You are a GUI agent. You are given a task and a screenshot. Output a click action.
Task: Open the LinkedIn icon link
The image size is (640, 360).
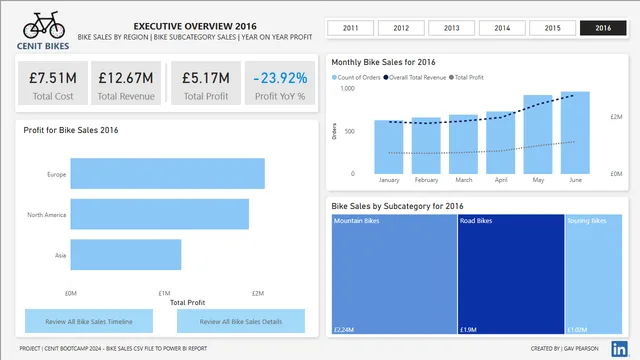(619, 349)
